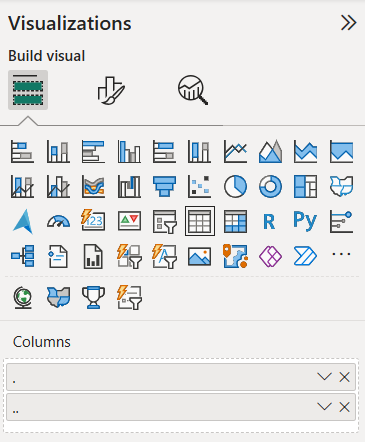
Task: Add the trophy Metrics visual
Action: [x=93, y=298]
